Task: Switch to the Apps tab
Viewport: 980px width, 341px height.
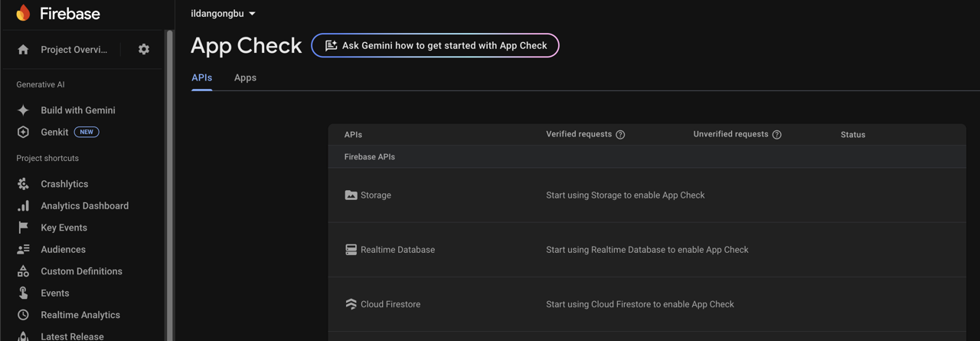Action: point(245,77)
